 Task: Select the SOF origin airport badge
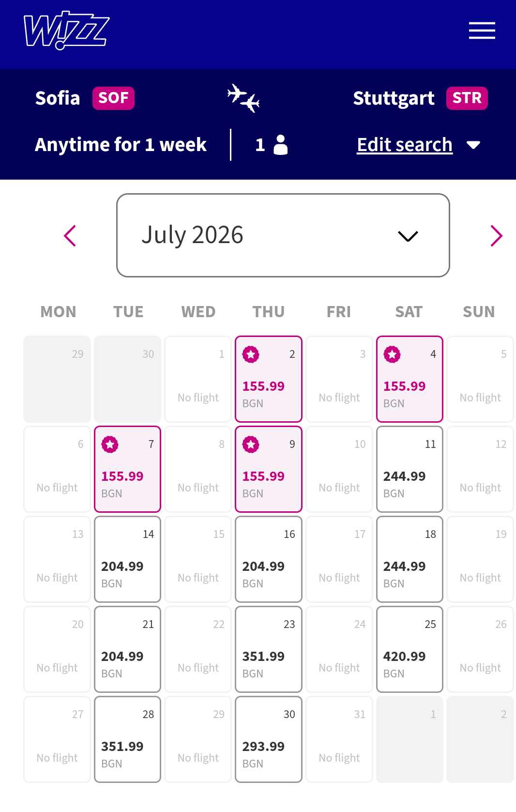pos(113,98)
